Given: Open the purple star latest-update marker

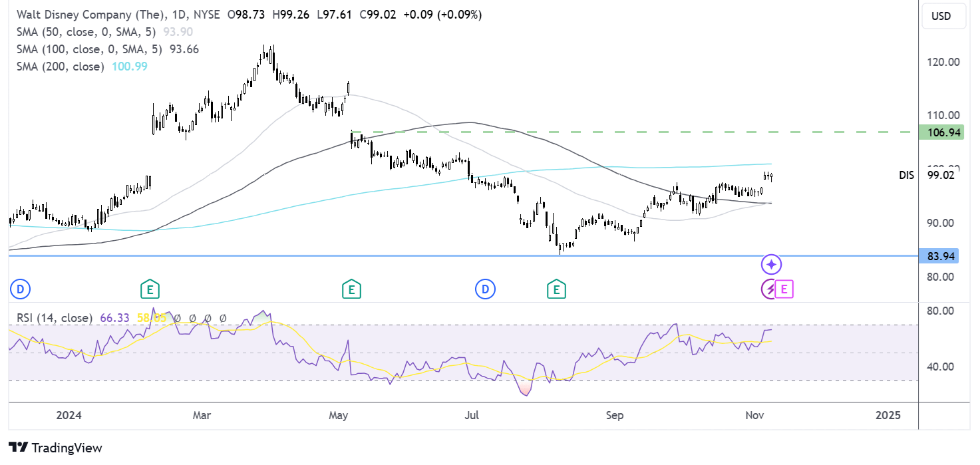Looking at the screenshot, I should (771, 265).
